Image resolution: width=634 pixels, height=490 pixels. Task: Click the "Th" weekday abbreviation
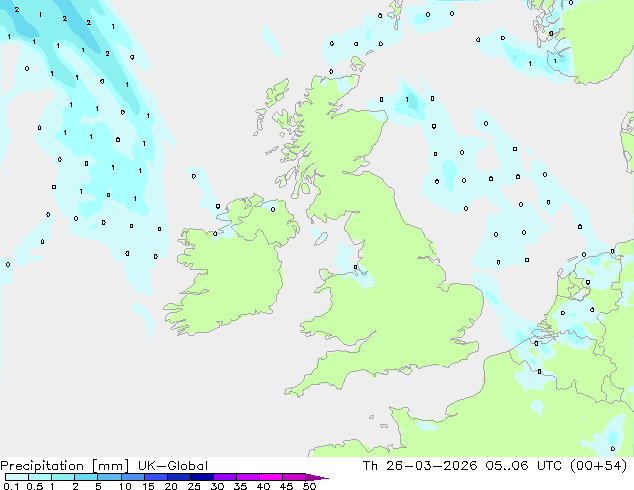tap(370, 466)
